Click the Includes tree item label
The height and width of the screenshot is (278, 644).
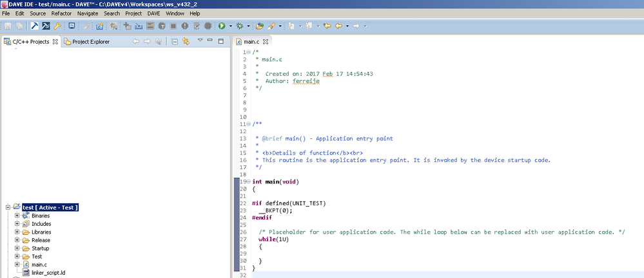point(41,224)
